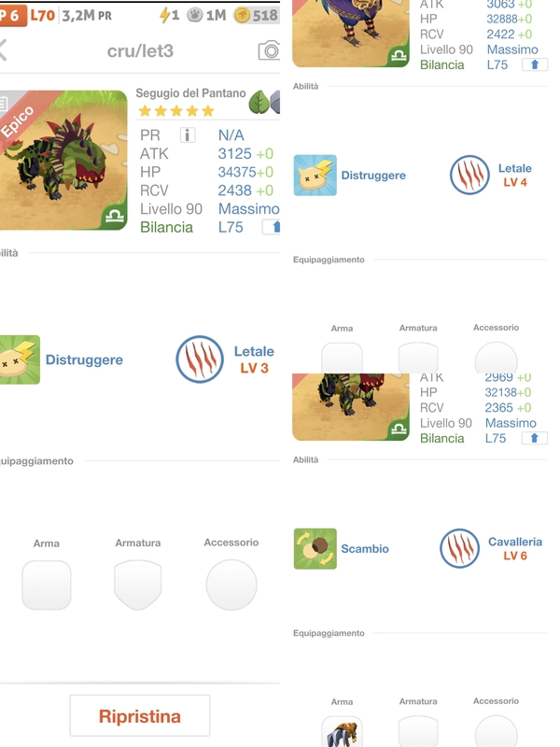Tap the gold coin 518 counter
560x747 pixels.
pos(256,15)
